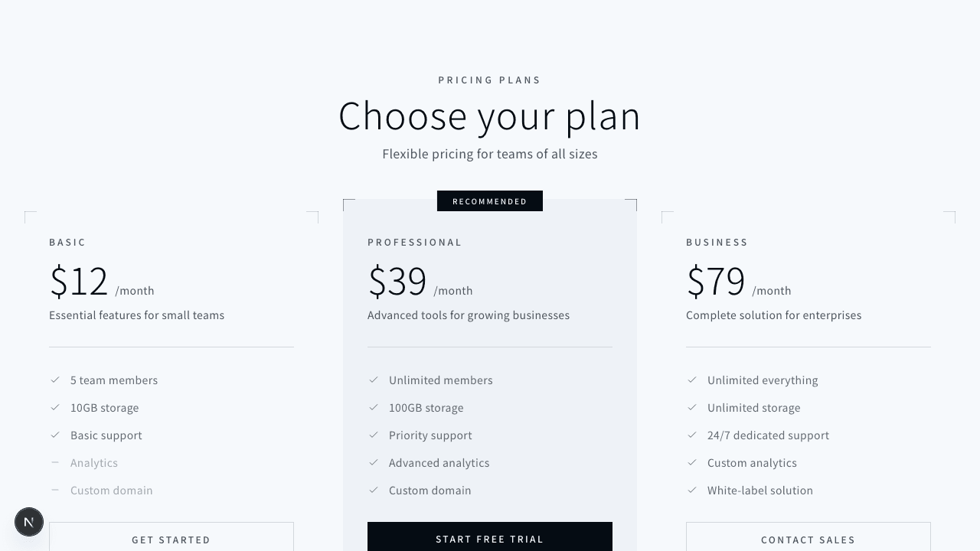Click the checkmark next to Advanced analytics
This screenshot has width=980, height=551.
click(x=374, y=462)
